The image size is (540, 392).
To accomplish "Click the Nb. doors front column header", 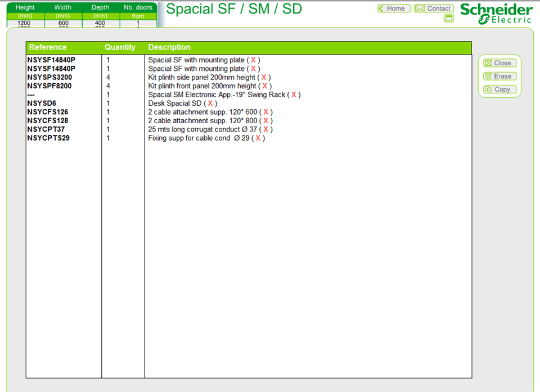I will tap(138, 11).
